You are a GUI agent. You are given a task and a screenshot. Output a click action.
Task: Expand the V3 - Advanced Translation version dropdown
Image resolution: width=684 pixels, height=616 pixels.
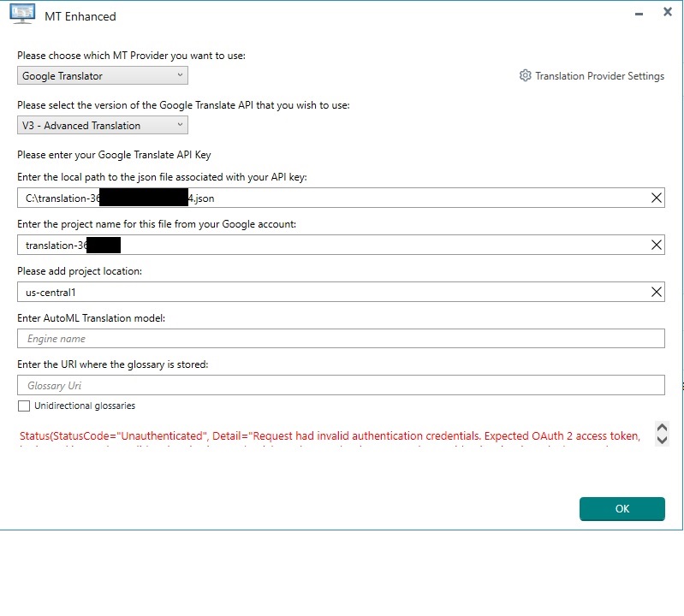click(x=103, y=125)
